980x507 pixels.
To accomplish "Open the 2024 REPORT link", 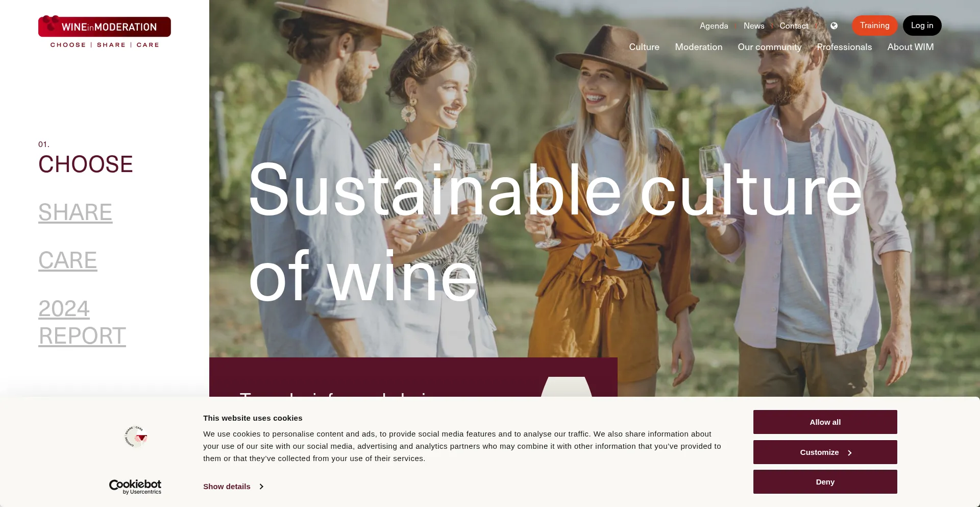I will coord(82,322).
